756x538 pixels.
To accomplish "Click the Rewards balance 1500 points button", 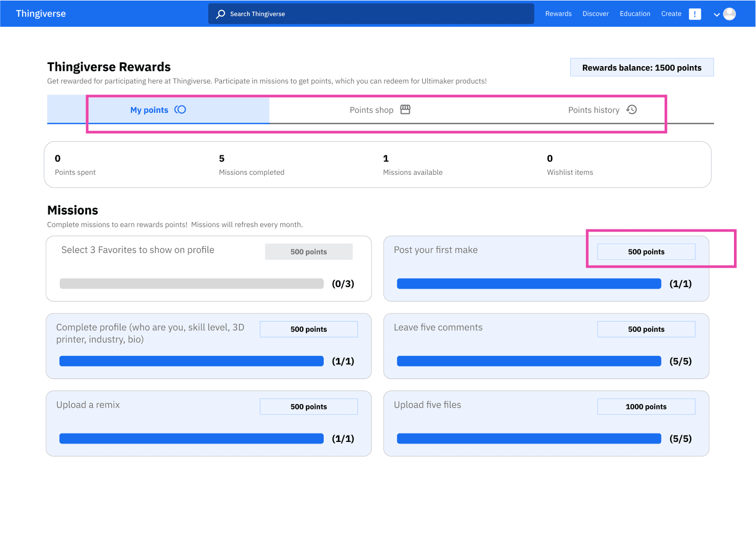I will point(642,67).
